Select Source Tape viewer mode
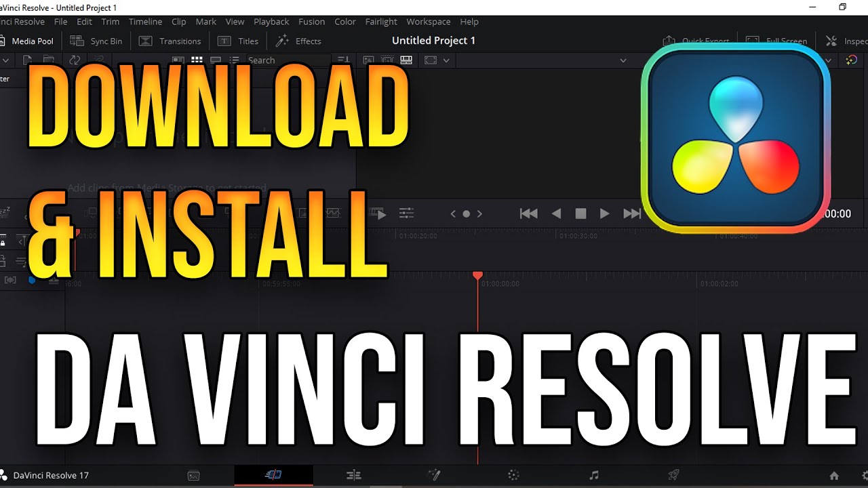Viewport: 868px width, 488px height. click(388, 60)
